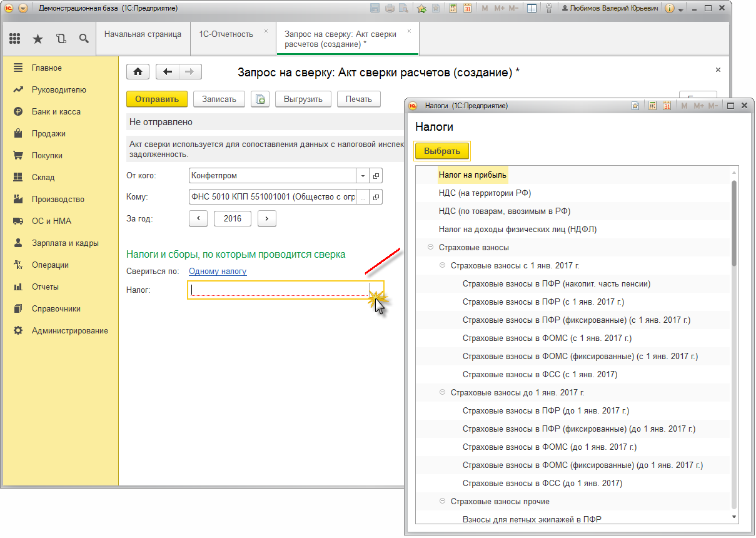Save icon in main window title bar
The height and width of the screenshot is (538, 756).
[x=375, y=9]
